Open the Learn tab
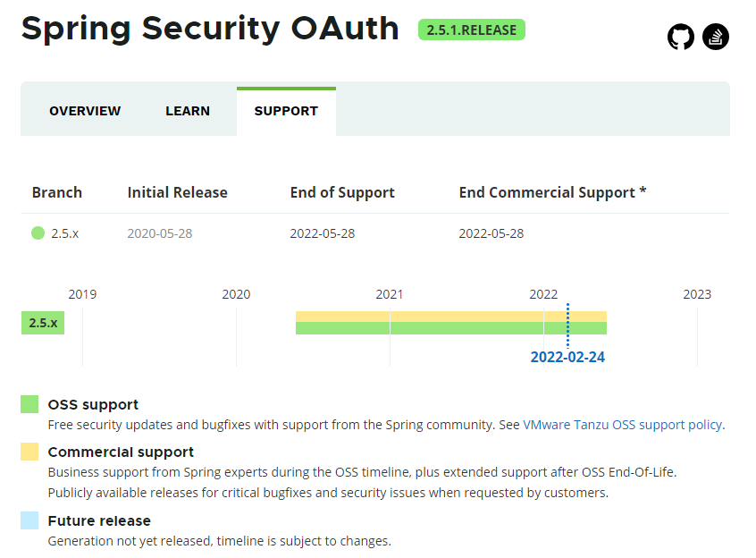Image resolution: width=756 pixels, height=558 pixels. click(188, 112)
